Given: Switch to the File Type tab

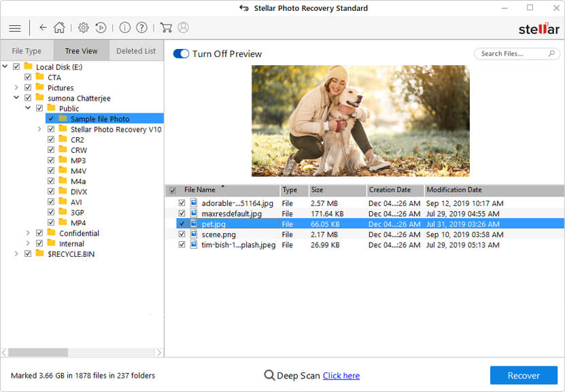Looking at the screenshot, I should pos(27,51).
